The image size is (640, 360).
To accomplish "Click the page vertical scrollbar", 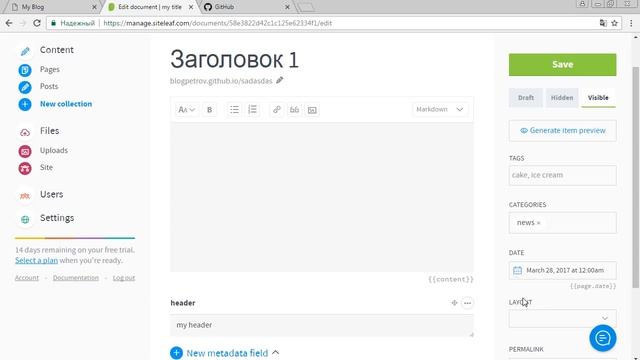I will tap(636, 178).
